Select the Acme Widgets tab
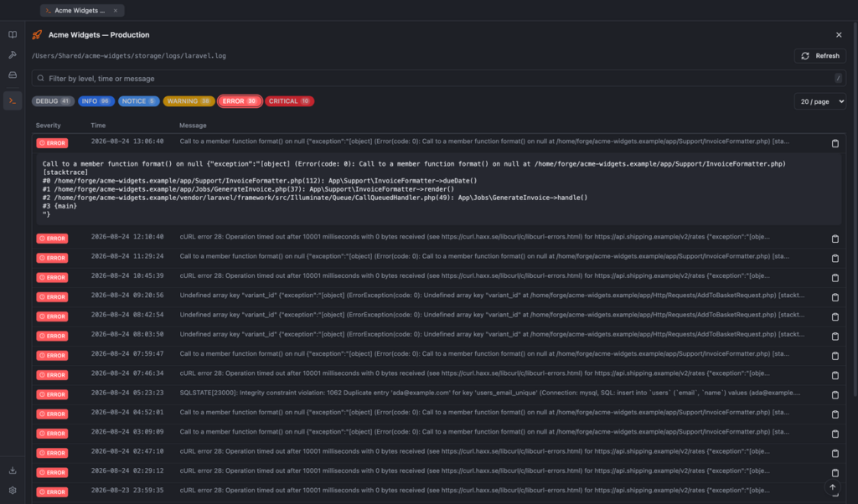 (81, 10)
